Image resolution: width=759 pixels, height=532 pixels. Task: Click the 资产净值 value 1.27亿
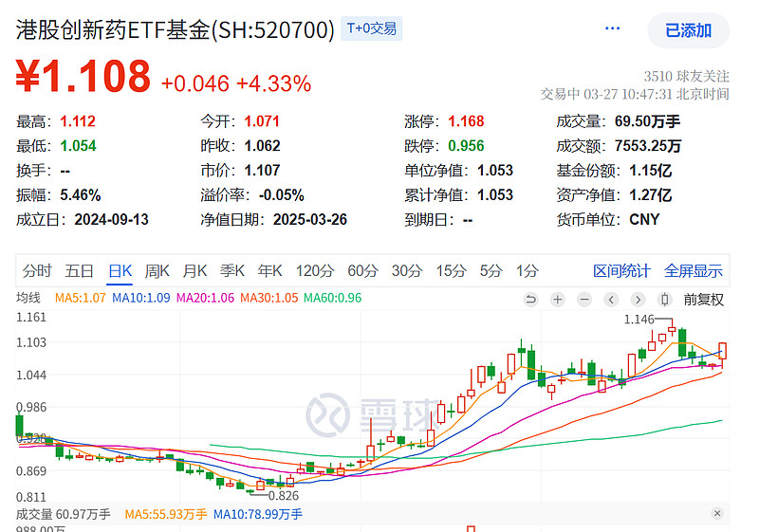(x=651, y=195)
